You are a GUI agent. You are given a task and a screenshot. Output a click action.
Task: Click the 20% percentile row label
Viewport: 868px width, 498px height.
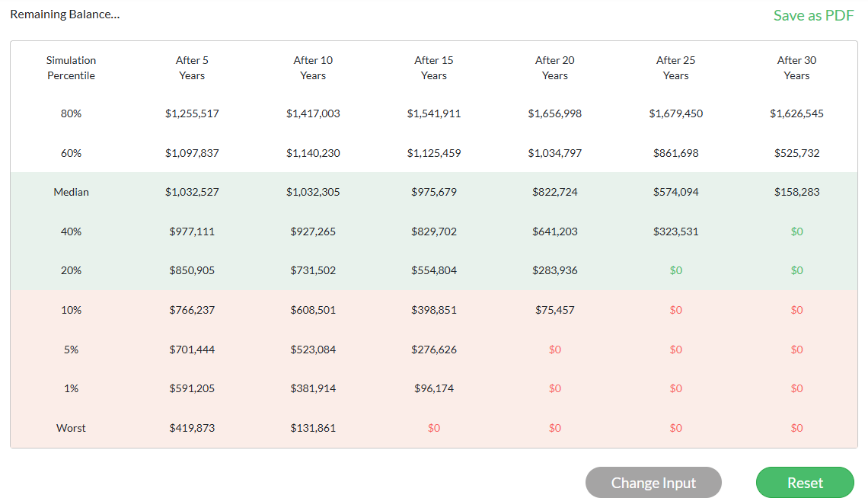pyautogui.click(x=71, y=270)
